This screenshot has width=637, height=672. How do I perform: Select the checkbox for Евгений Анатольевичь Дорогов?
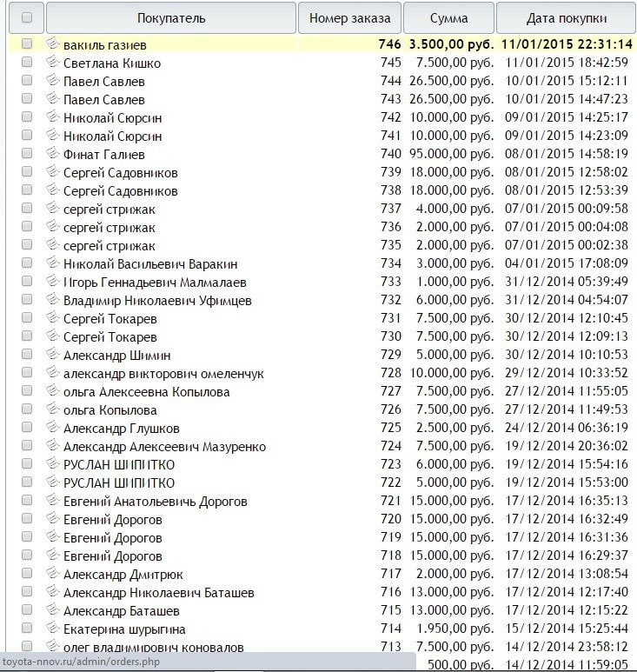click(27, 500)
